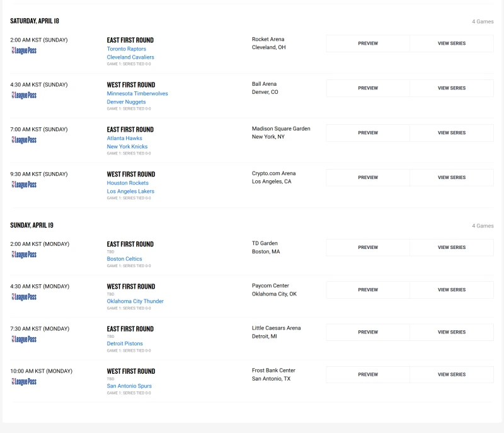The image size is (504, 433).
Task: Click League Pass logo for Detroit Pistons game
Action: (x=24, y=340)
